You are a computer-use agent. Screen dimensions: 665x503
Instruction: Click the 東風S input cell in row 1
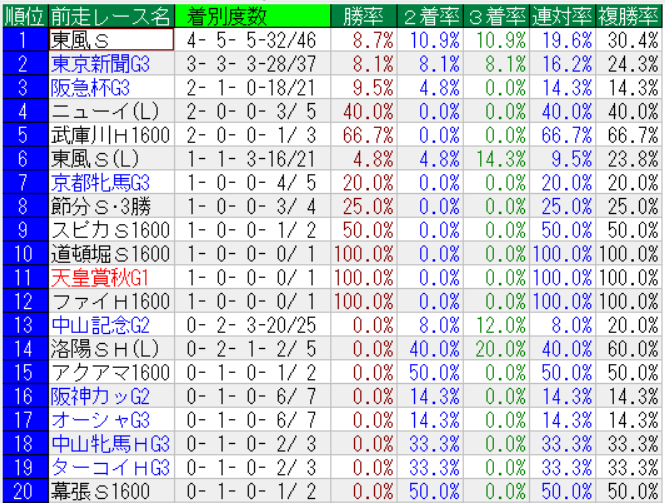point(111,40)
